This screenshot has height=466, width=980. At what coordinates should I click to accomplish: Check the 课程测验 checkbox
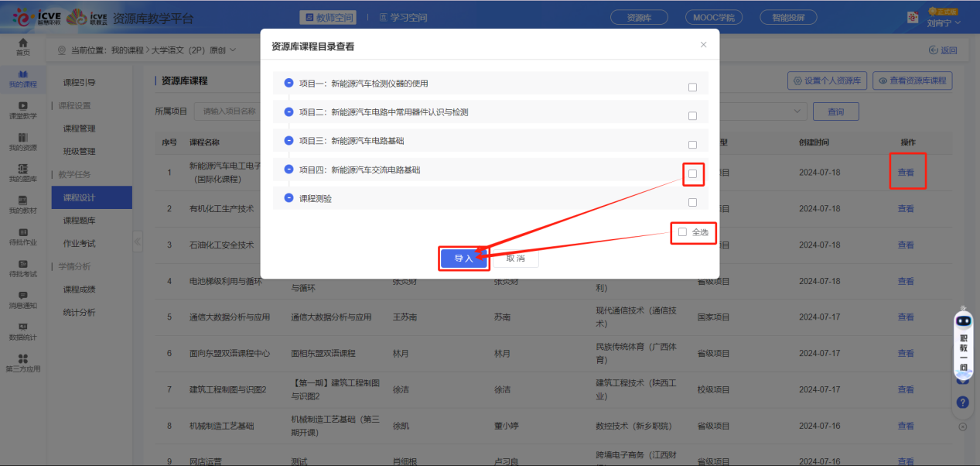692,203
